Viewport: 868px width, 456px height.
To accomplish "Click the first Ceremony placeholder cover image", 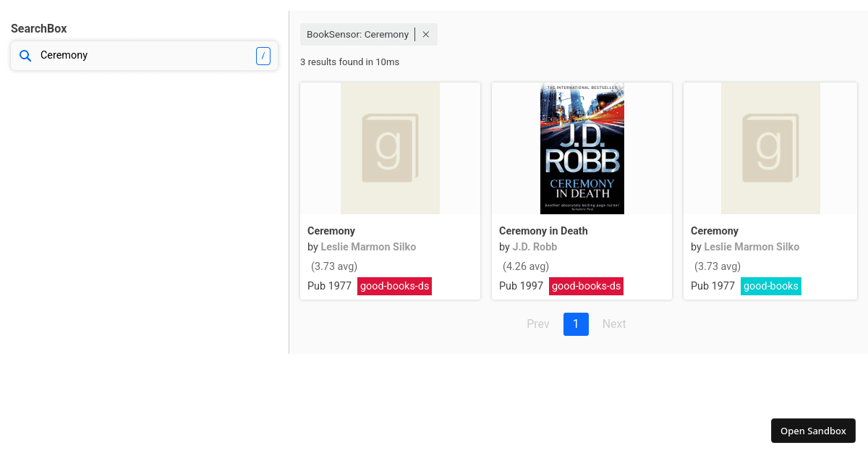I will 390,148.
